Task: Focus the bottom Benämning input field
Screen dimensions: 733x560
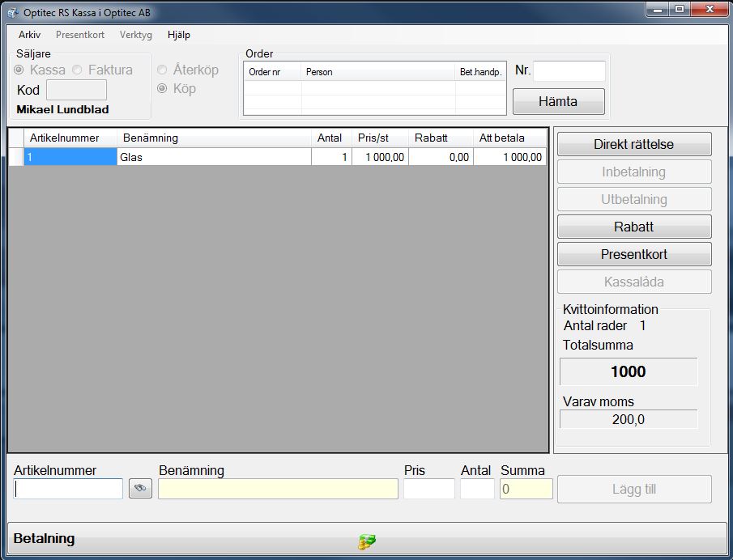Action: point(278,489)
